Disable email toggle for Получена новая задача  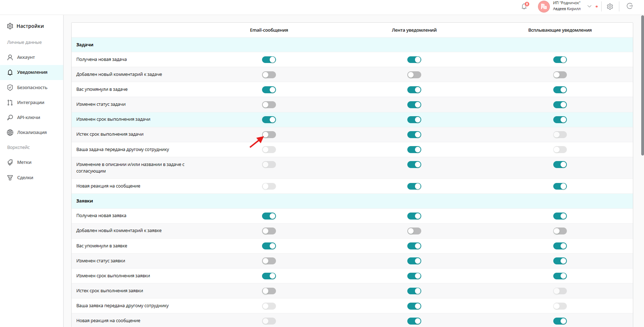coord(269,60)
